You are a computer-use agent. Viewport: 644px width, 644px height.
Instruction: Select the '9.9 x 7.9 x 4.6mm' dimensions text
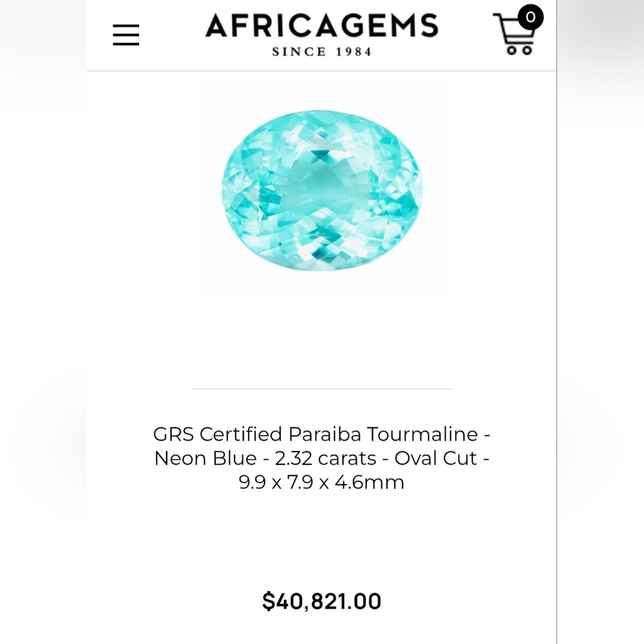coord(322,482)
